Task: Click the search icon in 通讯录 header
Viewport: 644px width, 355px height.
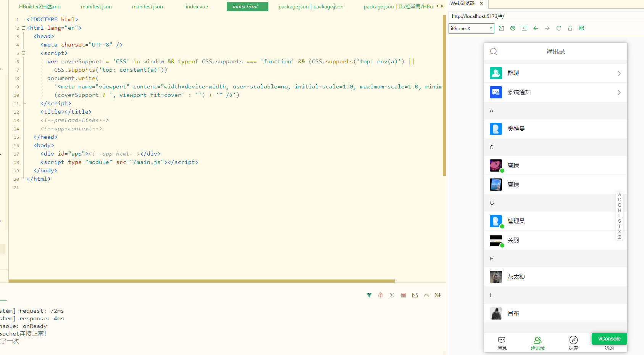Action: click(494, 51)
